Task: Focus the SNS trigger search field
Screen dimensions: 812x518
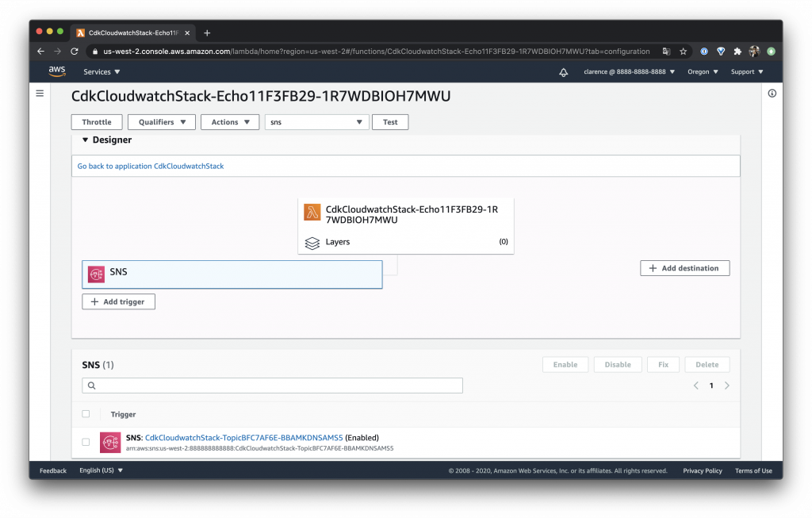Action: pos(273,386)
